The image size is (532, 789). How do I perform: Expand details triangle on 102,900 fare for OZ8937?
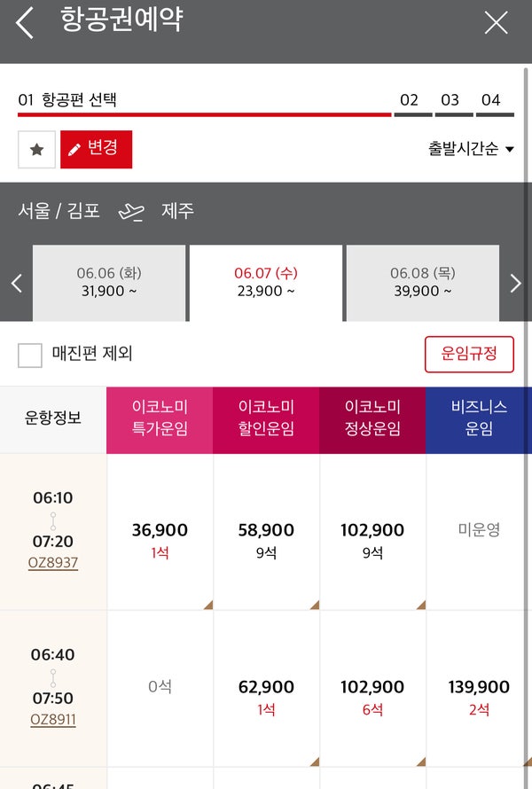tap(421, 605)
